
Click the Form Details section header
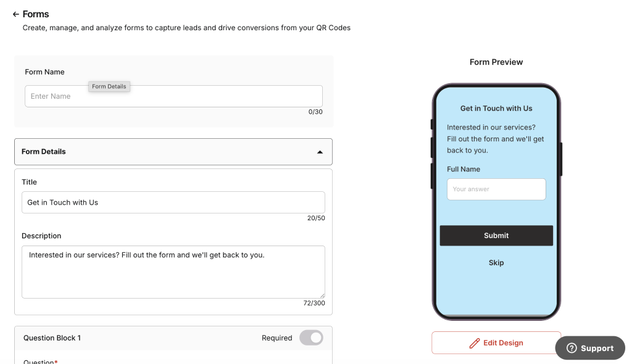(173, 152)
